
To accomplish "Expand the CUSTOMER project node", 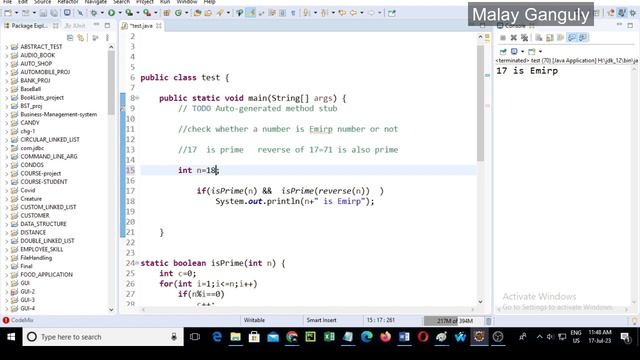I will [x=6, y=216].
